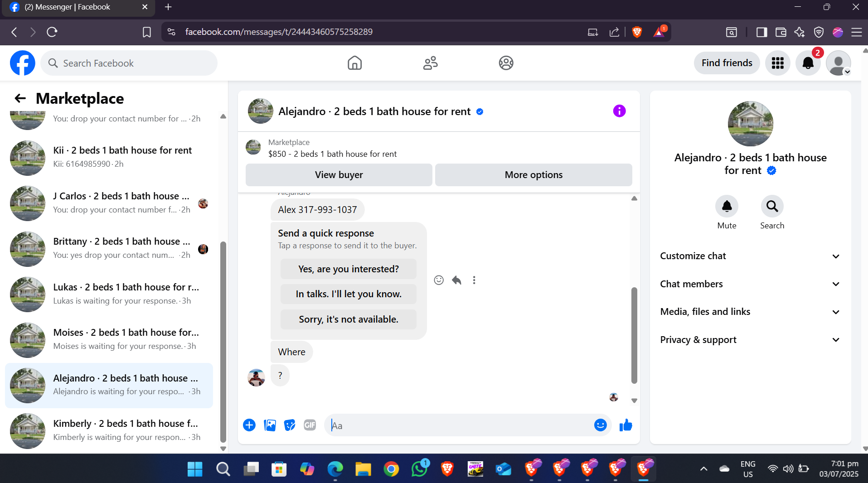Focus the Aa message input box
868x483 pixels.
coord(458,425)
